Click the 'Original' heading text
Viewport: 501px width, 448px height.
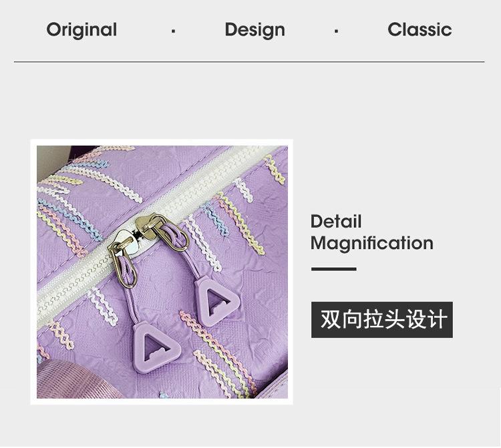pyautogui.click(x=81, y=30)
